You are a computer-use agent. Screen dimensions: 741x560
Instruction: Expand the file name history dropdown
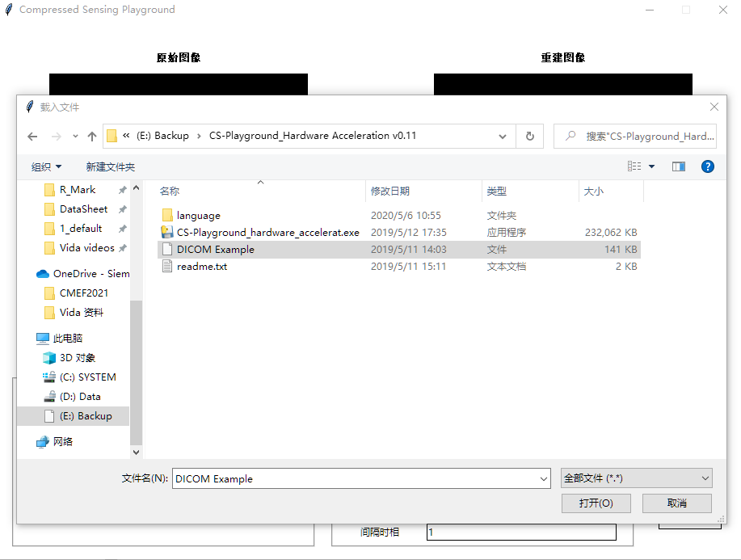click(544, 478)
